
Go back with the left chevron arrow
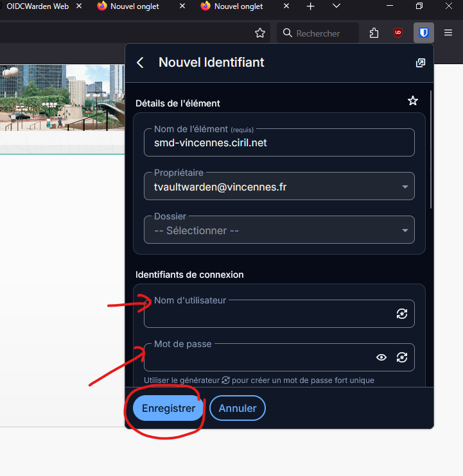(x=140, y=63)
